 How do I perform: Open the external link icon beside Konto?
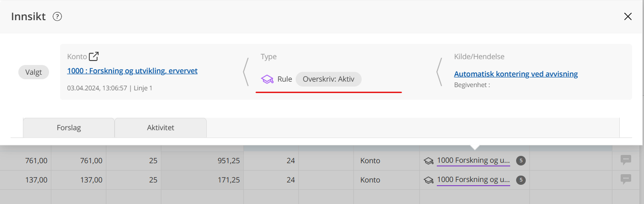[x=94, y=57]
